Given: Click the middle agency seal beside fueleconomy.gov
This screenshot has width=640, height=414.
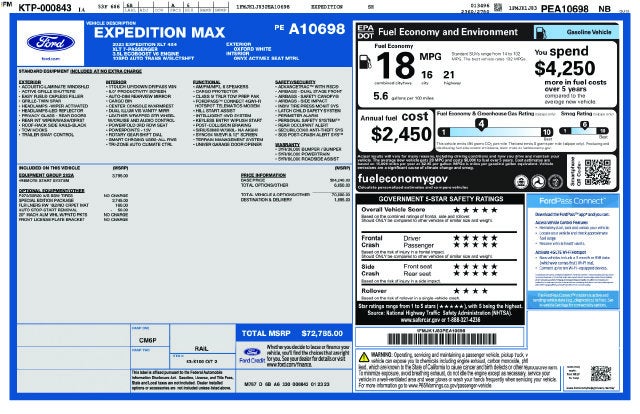Looking at the screenshot, I should pos(538,181).
